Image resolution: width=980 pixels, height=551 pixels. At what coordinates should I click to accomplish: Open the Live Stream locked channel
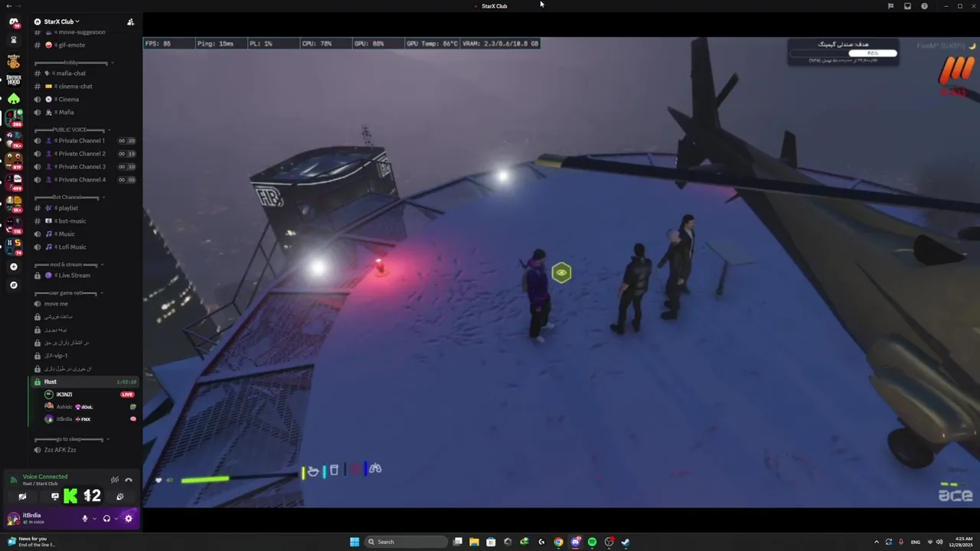(84, 275)
